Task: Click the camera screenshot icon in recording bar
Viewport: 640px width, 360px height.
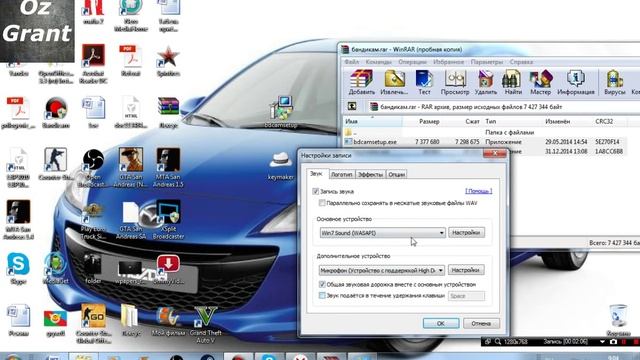Action: click(x=613, y=342)
